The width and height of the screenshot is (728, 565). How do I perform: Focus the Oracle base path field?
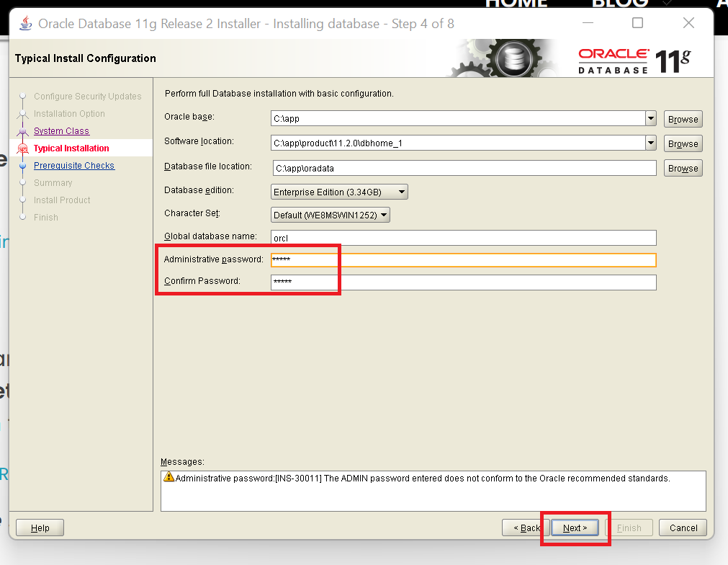coord(458,118)
